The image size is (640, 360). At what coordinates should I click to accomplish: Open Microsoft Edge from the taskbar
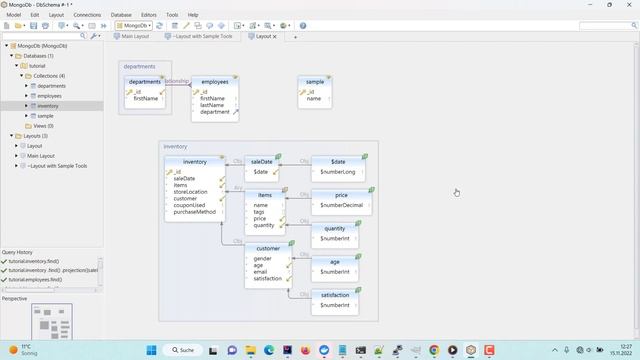click(269, 350)
